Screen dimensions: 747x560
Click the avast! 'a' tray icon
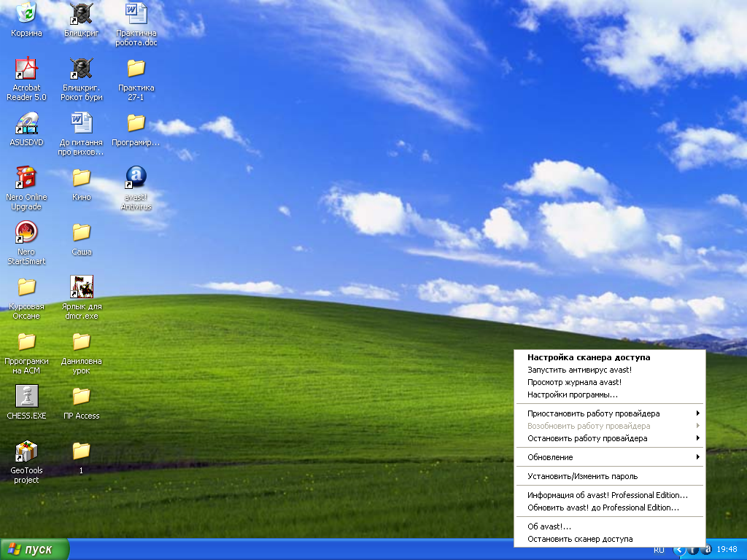pyautogui.click(x=707, y=550)
